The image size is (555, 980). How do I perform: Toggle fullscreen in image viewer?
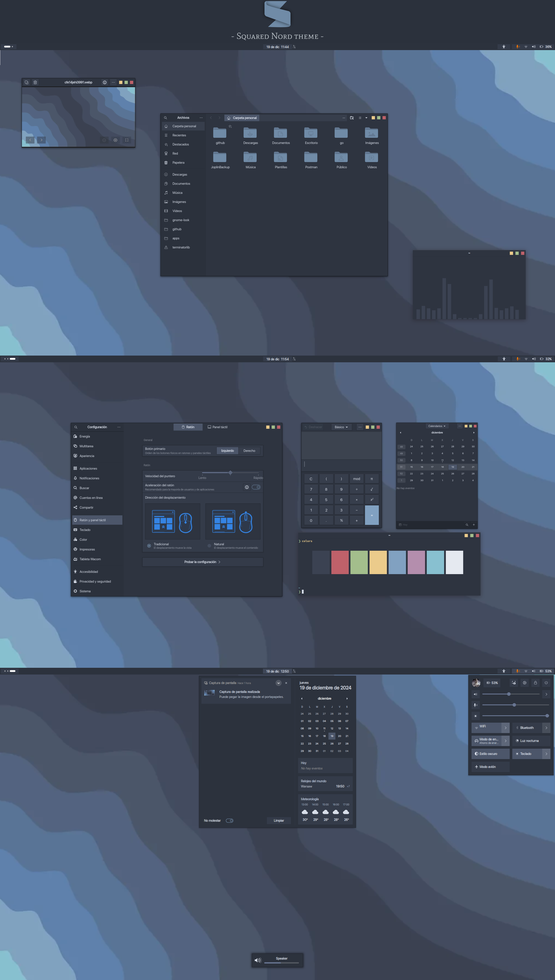click(127, 140)
